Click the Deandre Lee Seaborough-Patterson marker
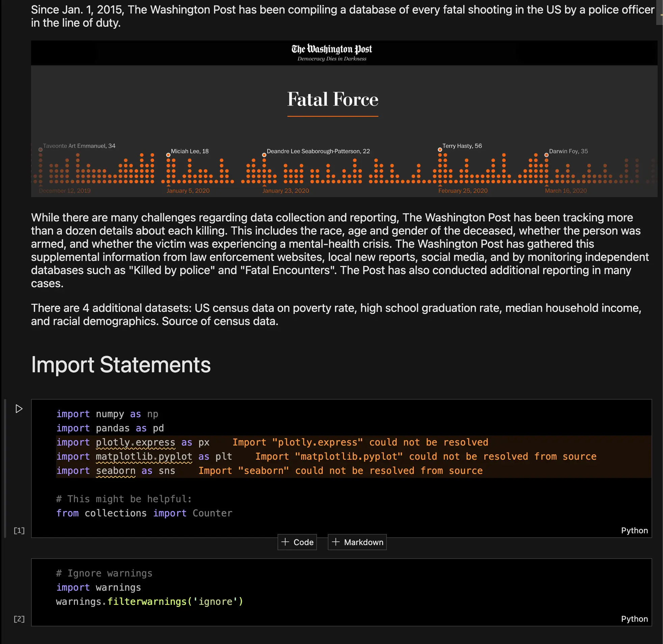This screenshot has width=663, height=644. pyautogui.click(x=264, y=155)
